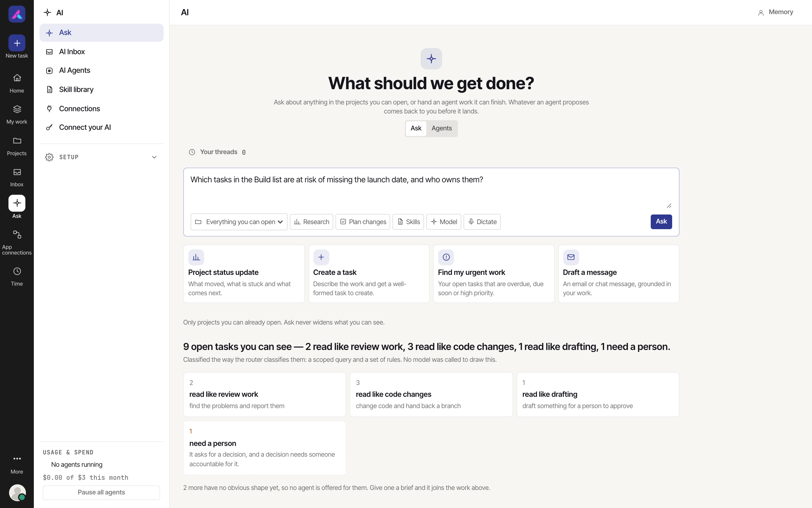Screen dimensions: 812x508
Task: Open AI Inbox in the sidebar
Action: click(x=101, y=52)
